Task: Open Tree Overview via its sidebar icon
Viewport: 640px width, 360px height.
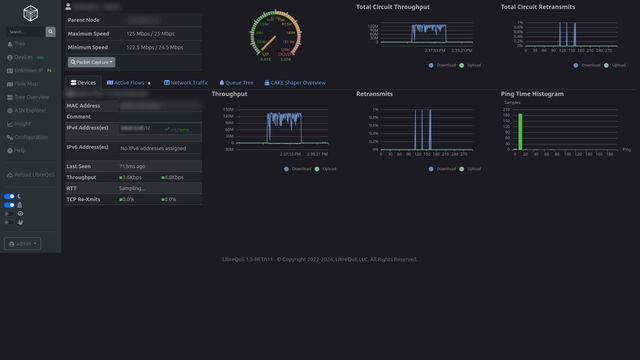Action: pyautogui.click(x=10, y=97)
